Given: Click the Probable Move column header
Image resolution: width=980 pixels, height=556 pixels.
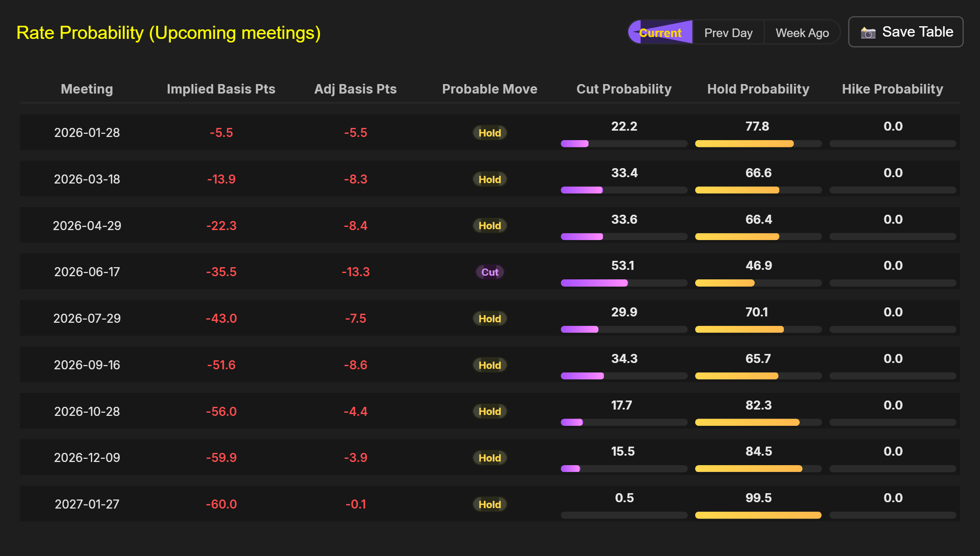Looking at the screenshot, I should [x=490, y=89].
